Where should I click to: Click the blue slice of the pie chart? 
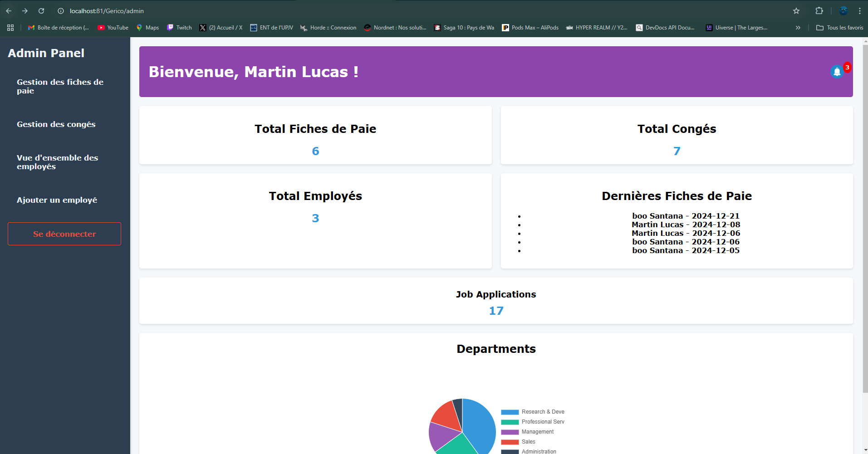[x=480, y=426]
